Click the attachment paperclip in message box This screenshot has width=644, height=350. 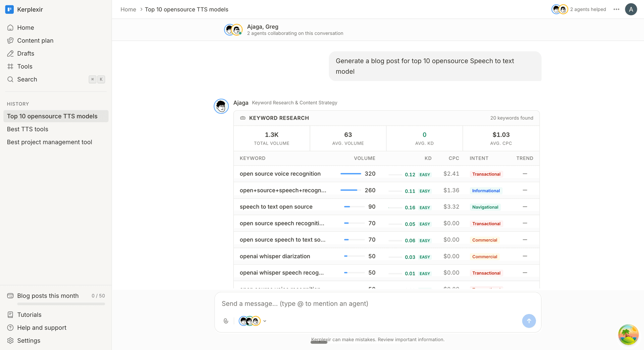click(x=225, y=321)
